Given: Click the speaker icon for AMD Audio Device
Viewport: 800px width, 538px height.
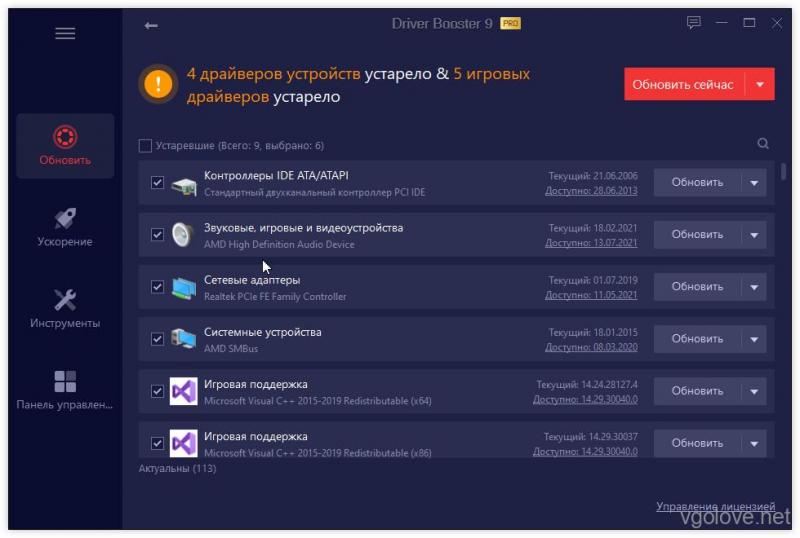Looking at the screenshot, I should [183, 235].
